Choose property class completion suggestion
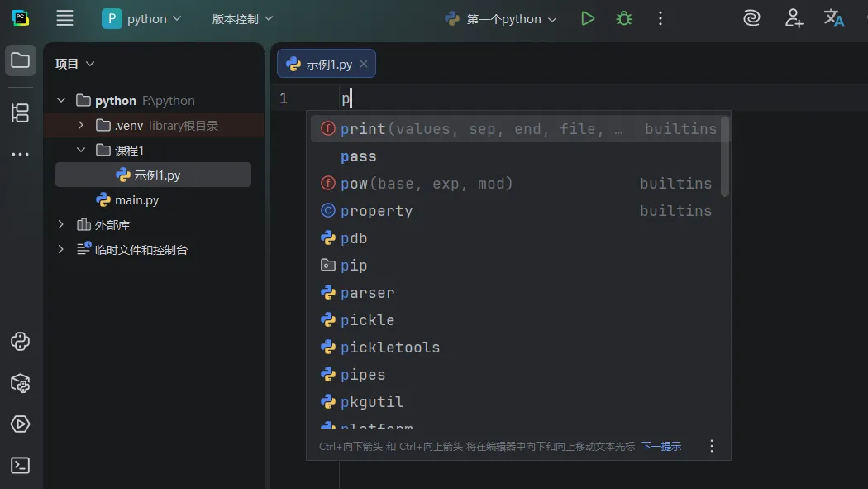Screen dimensions: 868x489 click(x=516, y=211)
